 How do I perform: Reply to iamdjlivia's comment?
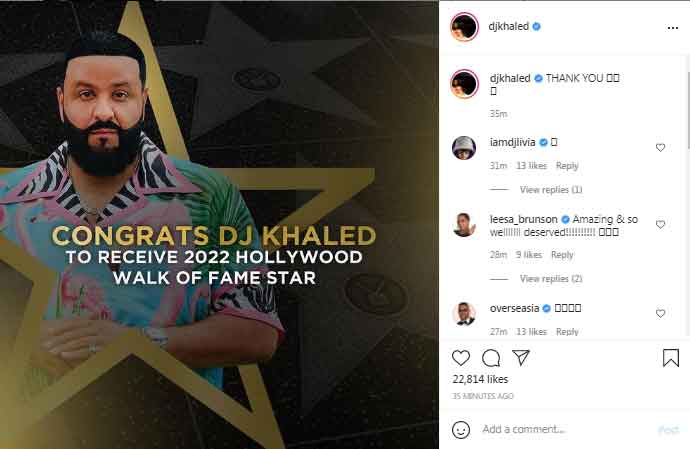pyautogui.click(x=567, y=166)
